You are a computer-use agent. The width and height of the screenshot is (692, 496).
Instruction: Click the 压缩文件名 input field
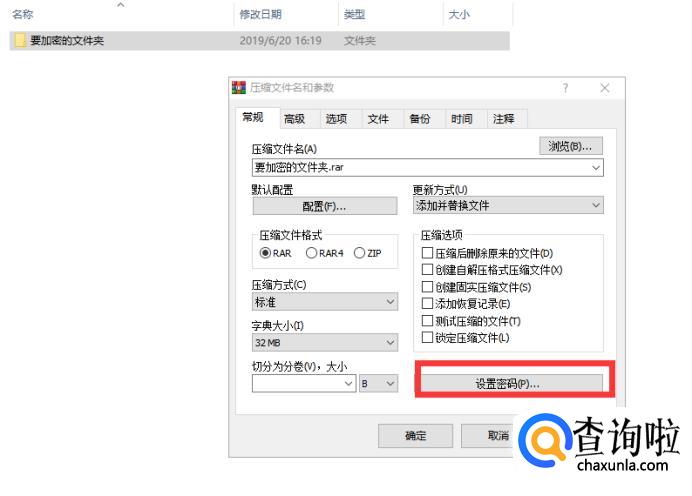[420, 168]
